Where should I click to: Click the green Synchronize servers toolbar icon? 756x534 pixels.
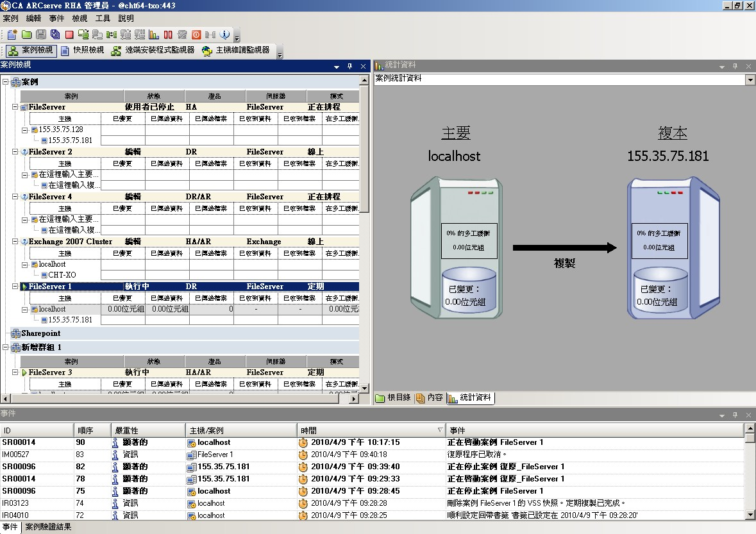(x=83, y=35)
